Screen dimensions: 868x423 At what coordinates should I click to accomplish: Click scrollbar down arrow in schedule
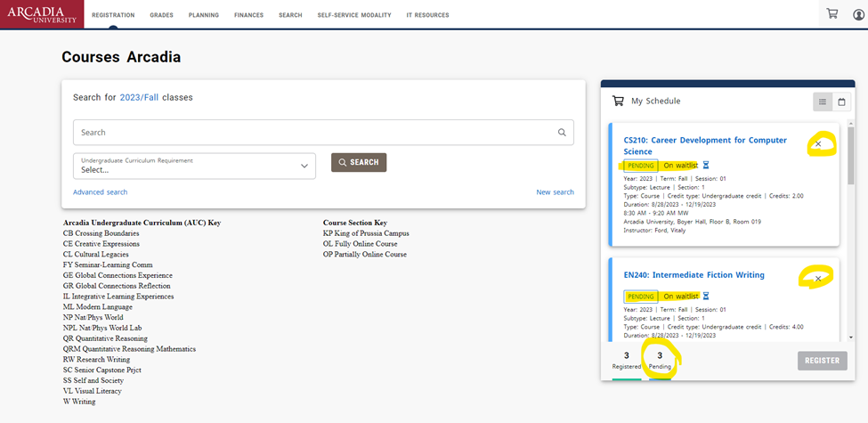pyautogui.click(x=851, y=337)
